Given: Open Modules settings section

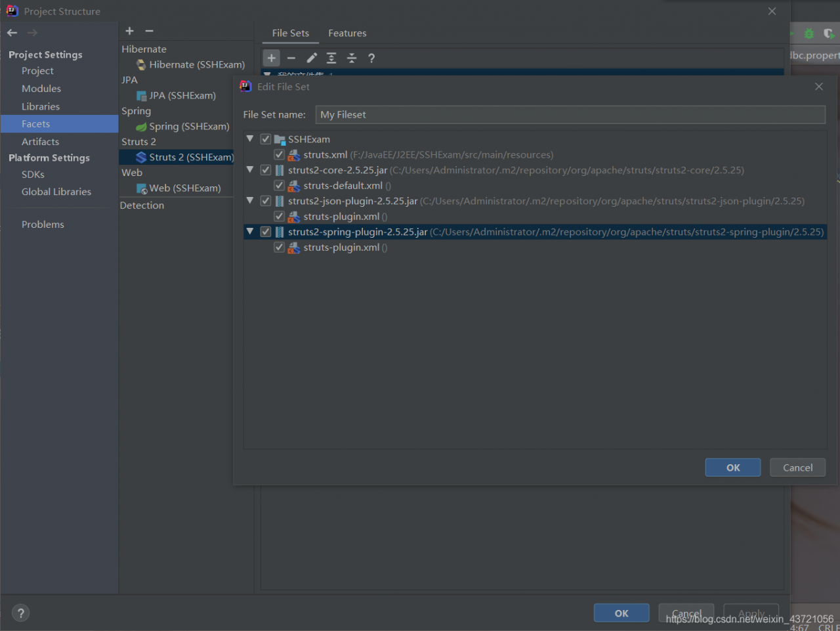Looking at the screenshot, I should [x=41, y=89].
